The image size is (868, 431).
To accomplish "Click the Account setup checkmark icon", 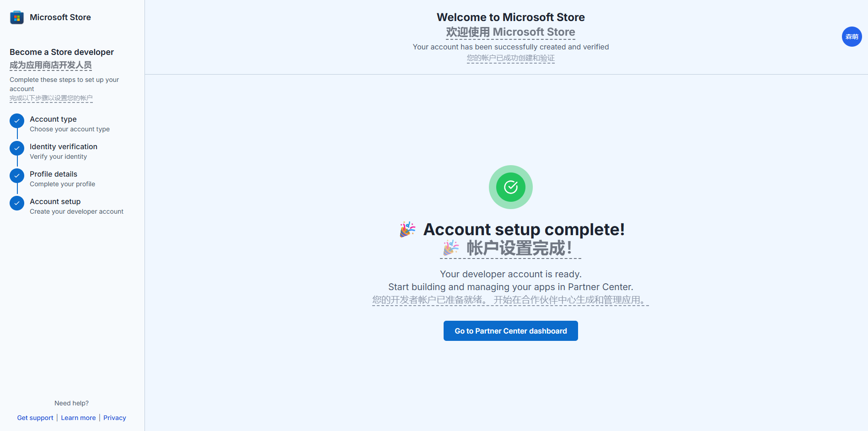I will (x=17, y=203).
